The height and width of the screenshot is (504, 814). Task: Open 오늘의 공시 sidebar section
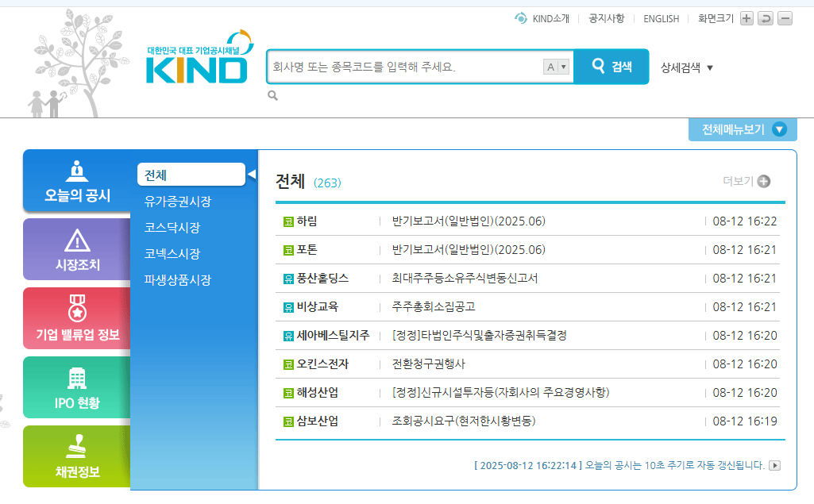coord(77,181)
